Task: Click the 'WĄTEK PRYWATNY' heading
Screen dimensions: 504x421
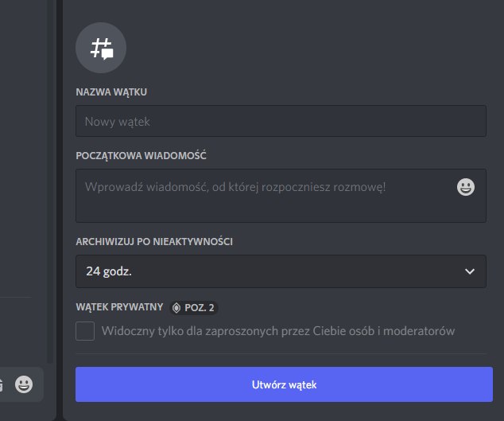Action: (x=119, y=307)
